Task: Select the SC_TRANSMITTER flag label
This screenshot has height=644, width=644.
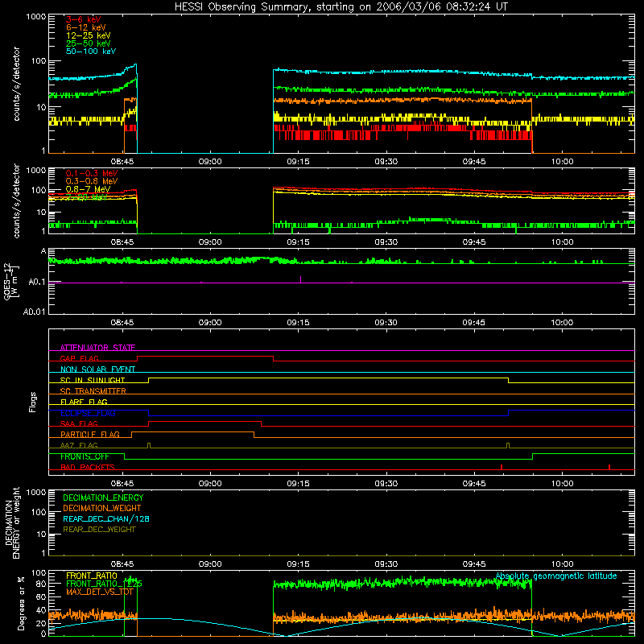Action: pyautogui.click(x=93, y=391)
